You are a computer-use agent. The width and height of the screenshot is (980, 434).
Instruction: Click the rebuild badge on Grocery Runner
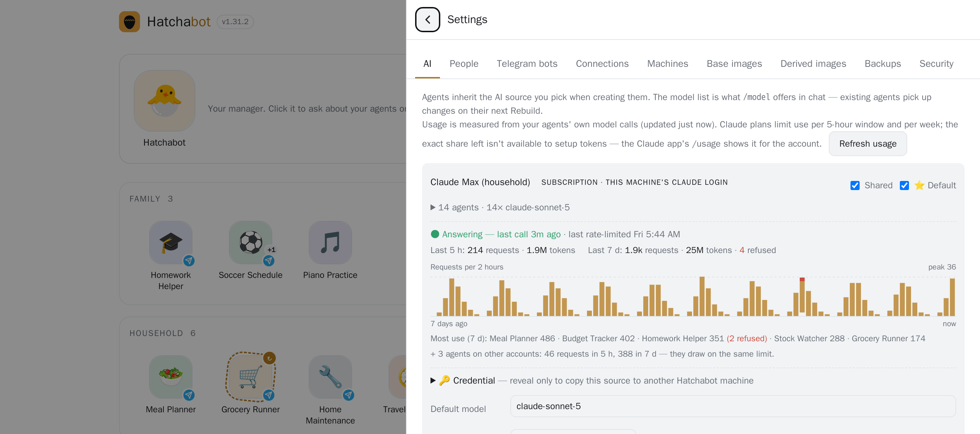click(x=269, y=358)
